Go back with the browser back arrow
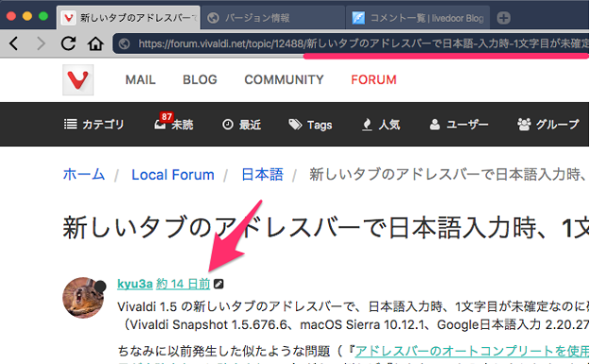This screenshot has width=590, height=364. click(x=14, y=43)
